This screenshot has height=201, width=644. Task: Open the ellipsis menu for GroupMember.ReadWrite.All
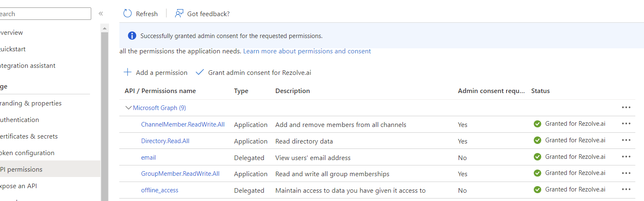pos(626,173)
